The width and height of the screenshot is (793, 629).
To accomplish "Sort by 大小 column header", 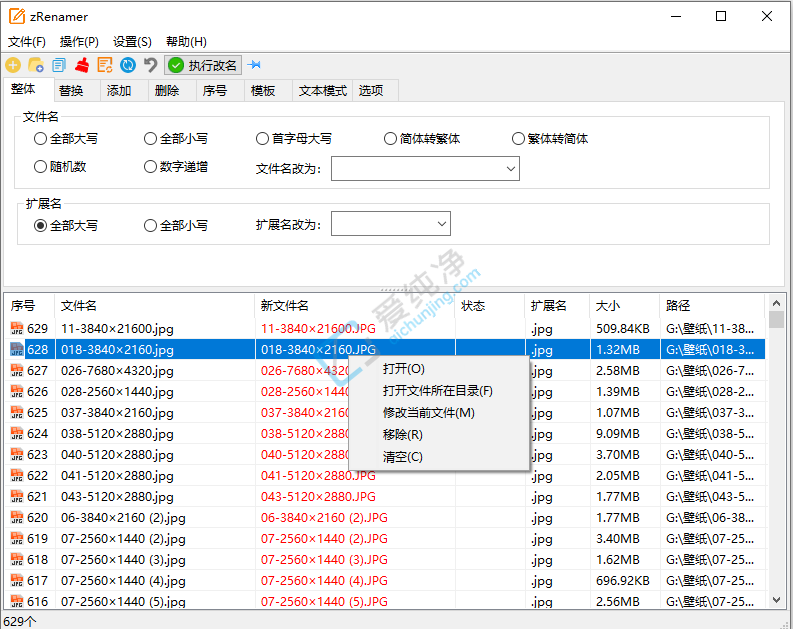I will pos(625,305).
